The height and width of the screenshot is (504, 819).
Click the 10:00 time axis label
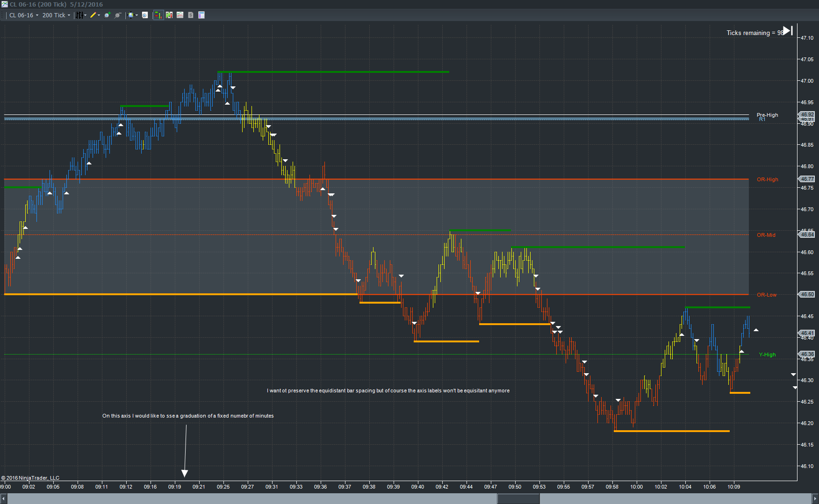pos(636,487)
